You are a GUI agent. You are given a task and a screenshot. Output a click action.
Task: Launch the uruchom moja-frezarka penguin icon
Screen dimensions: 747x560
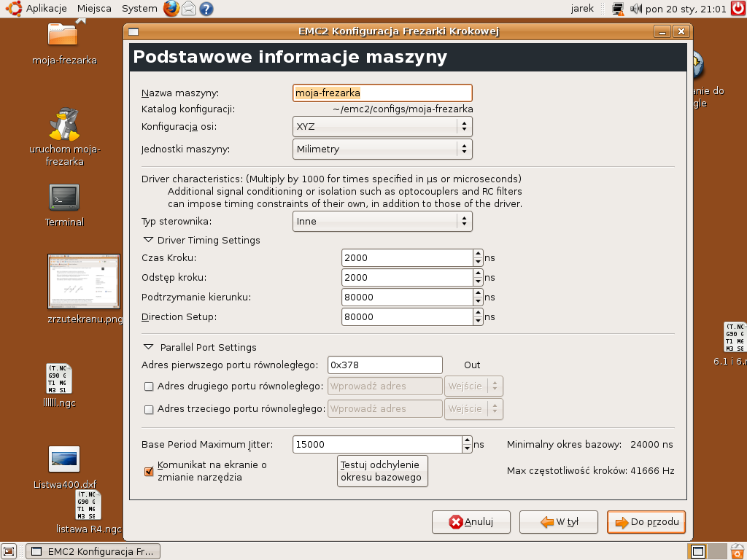click(64, 124)
